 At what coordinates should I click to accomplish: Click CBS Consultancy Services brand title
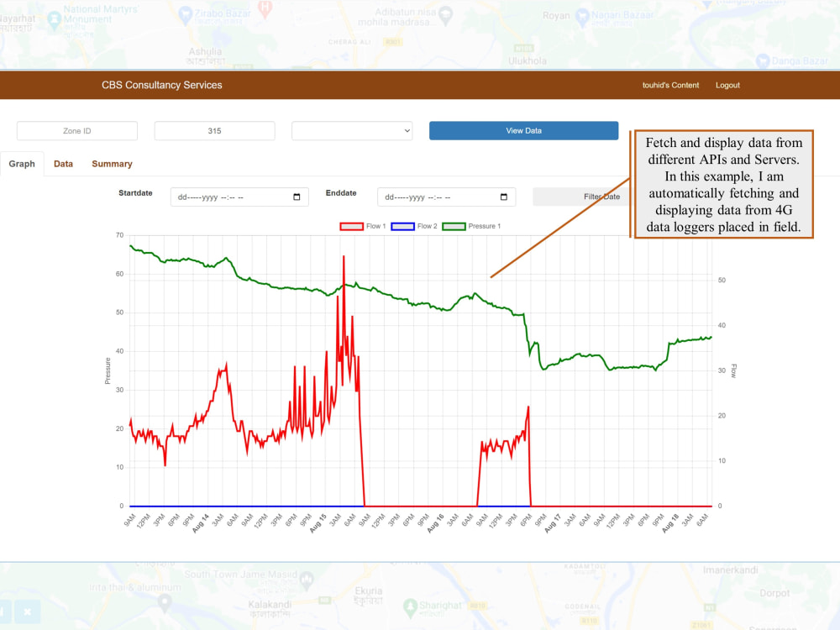pos(162,85)
